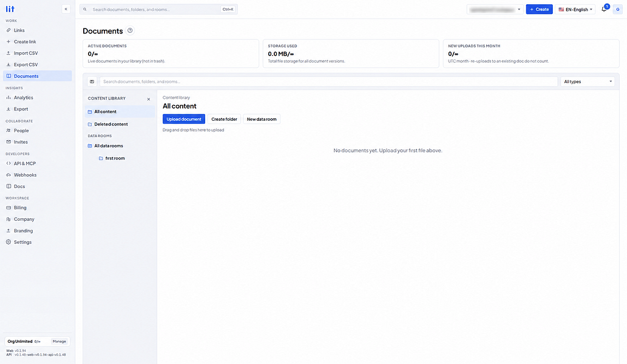This screenshot has width=627, height=364.
Task: Click Create folder button
Action: (x=224, y=119)
